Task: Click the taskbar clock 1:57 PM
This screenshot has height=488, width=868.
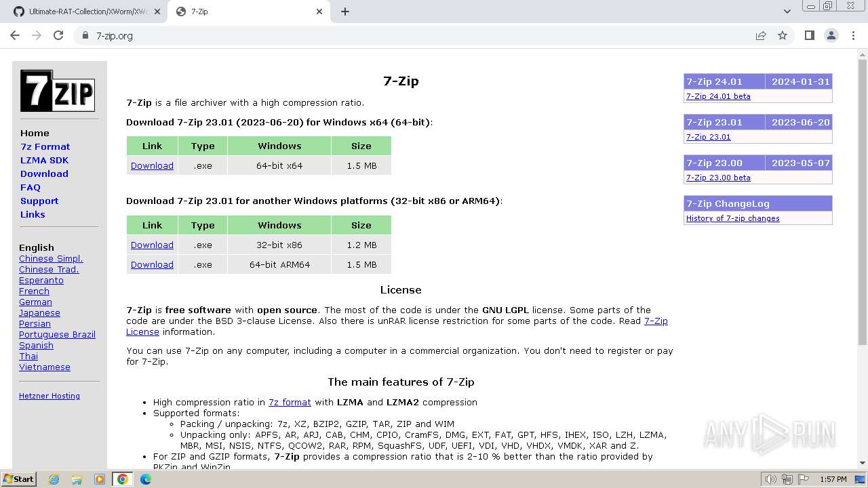Action: [833, 479]
